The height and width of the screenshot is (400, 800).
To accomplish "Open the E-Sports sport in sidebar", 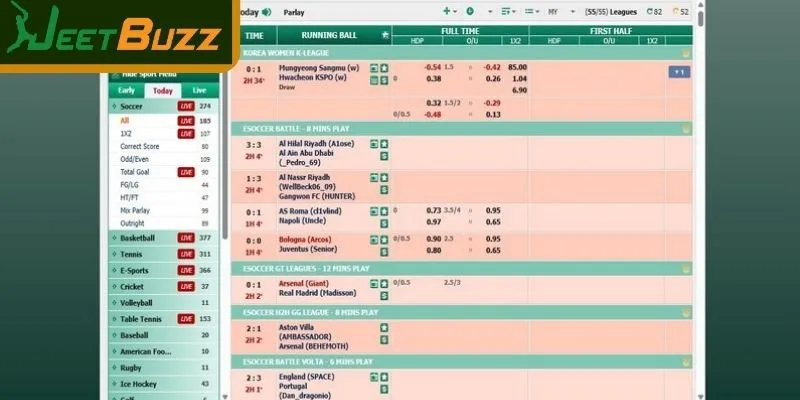I will [163, 270].
